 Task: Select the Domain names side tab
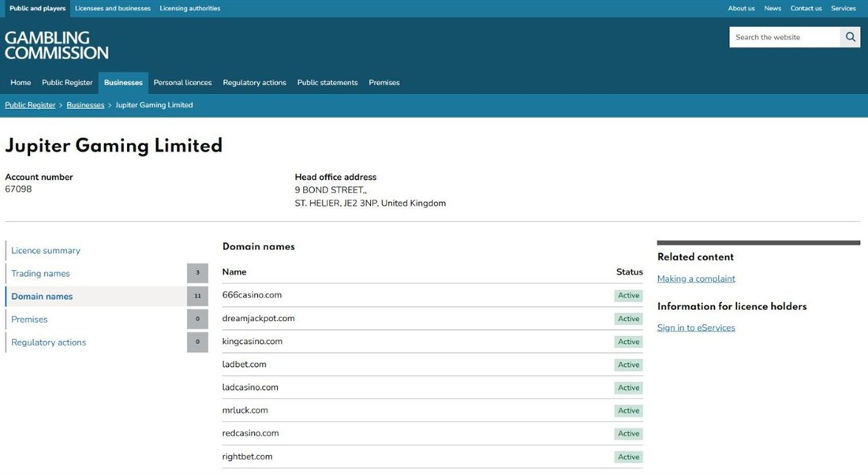tap(107, 296)
